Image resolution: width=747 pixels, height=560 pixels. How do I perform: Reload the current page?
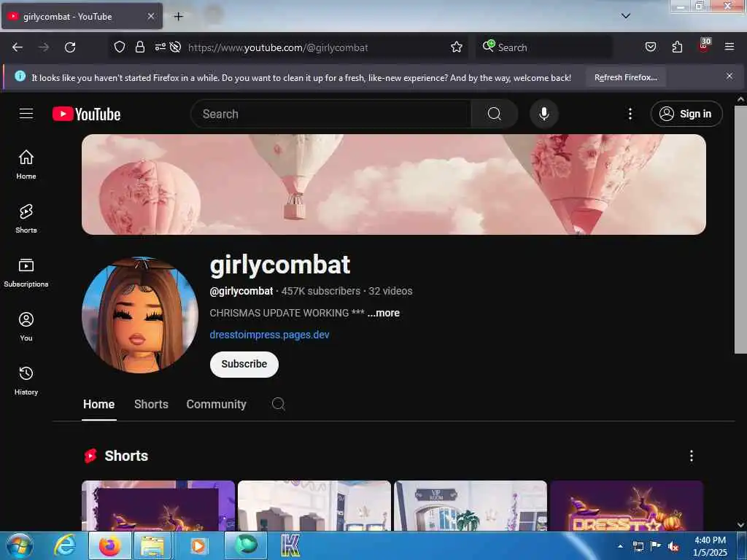tap(70, 47)
